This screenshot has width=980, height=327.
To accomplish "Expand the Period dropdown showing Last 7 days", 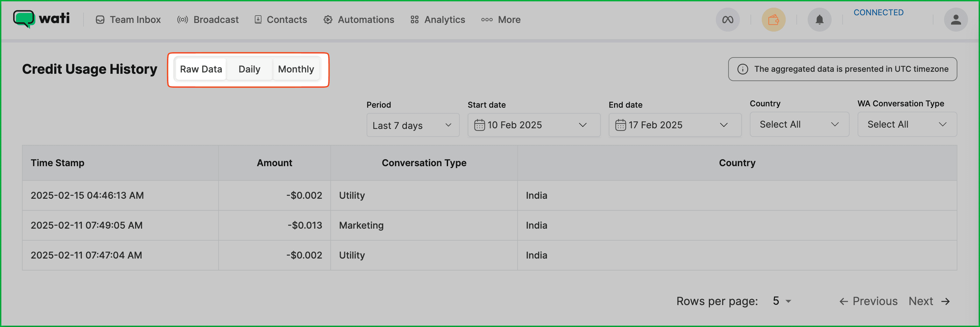I will click(x=413, y=125).
